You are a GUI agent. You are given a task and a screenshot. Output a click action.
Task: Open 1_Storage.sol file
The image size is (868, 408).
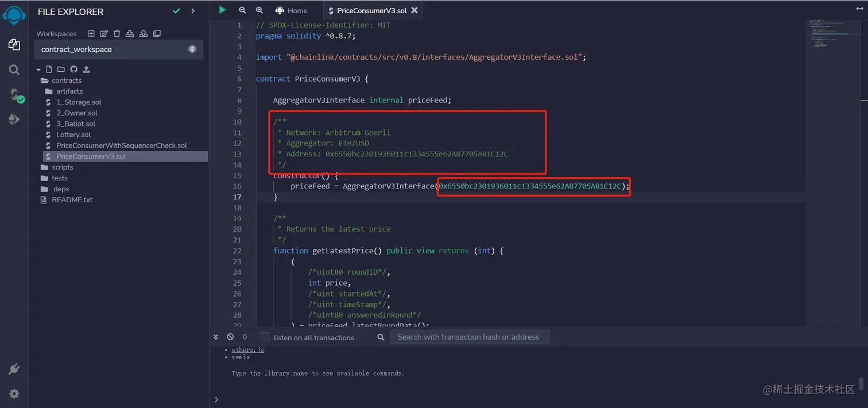(79, 102)
